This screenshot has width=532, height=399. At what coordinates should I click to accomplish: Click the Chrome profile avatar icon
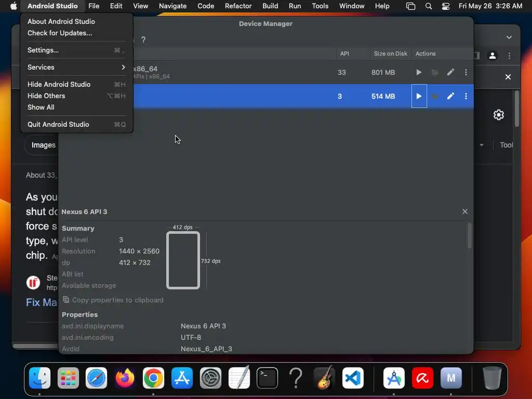493,56
